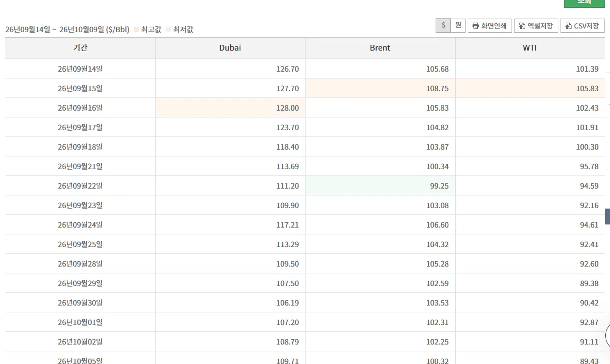Export data with CSV저장 button
The width and height of the screenshot is (610, 364).
click(x=583, y=26)
